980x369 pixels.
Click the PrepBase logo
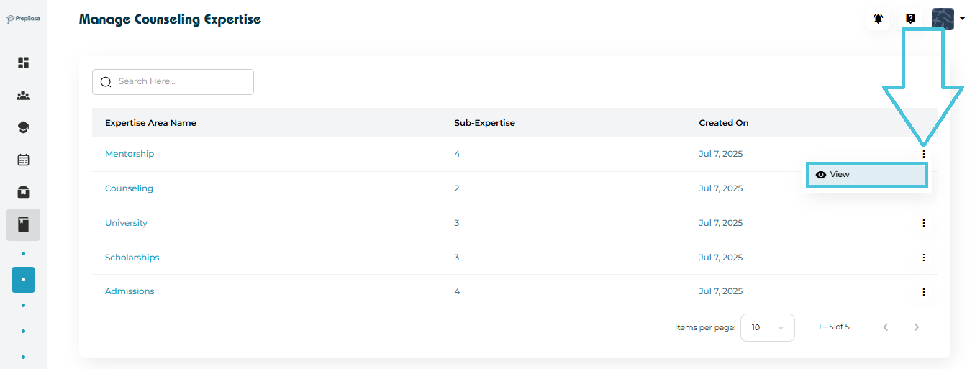pos(23,19)
